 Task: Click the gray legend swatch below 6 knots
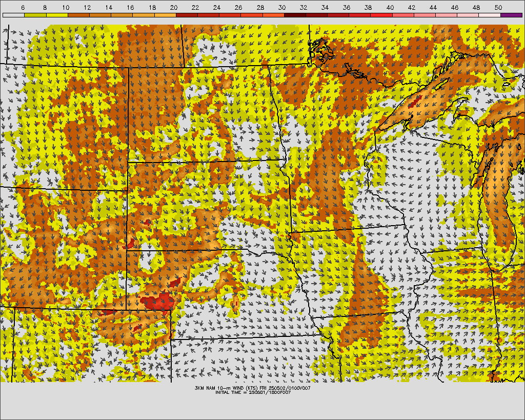[x=13, y=15]
